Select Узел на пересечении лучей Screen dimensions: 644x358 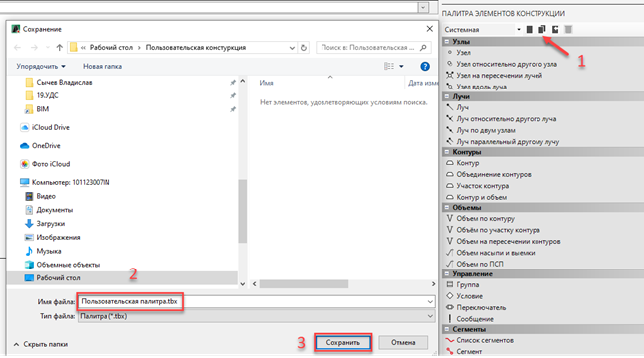(x=500, y=76)
